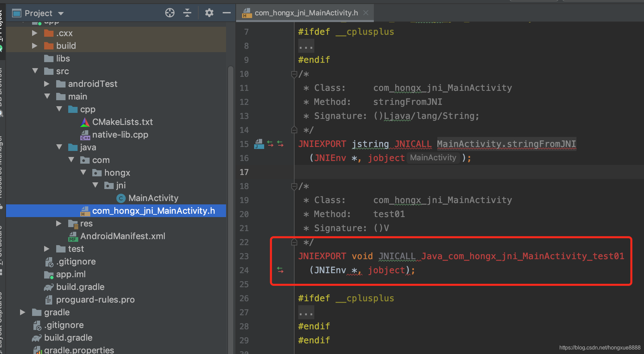Fold the comment end marker at line 14
Viewport: 644px width, 354px height.
pos(294,130)
